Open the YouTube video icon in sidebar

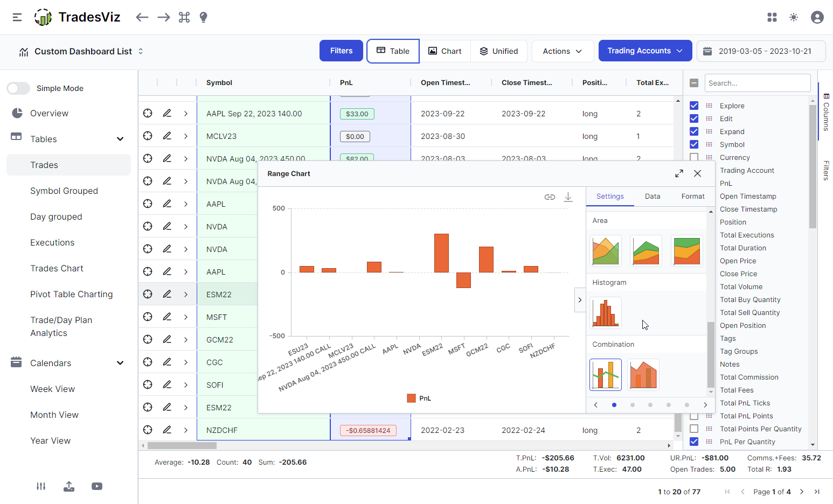[x=97, y=486]
